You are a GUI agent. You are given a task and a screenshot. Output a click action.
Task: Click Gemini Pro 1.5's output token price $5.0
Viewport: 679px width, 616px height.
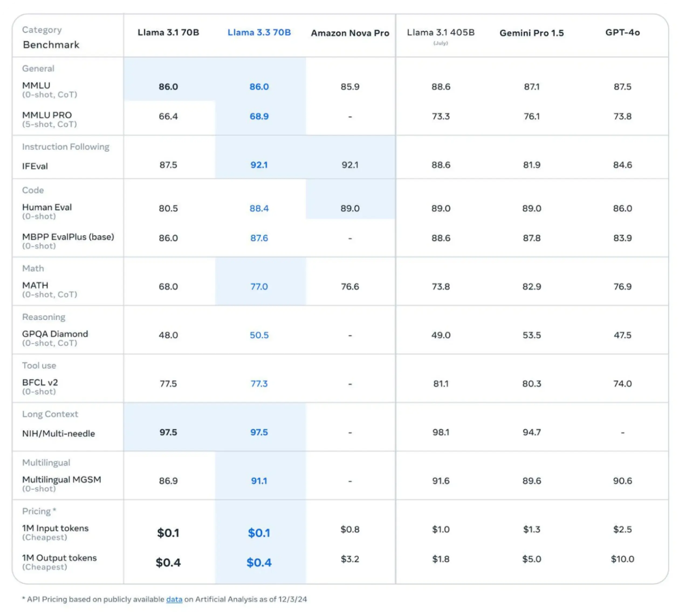[x=531, y=559]
